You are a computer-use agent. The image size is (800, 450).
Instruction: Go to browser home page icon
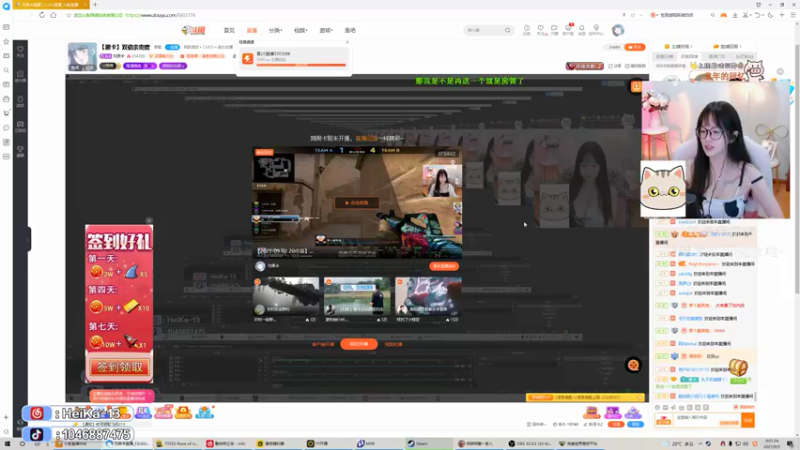54,15
